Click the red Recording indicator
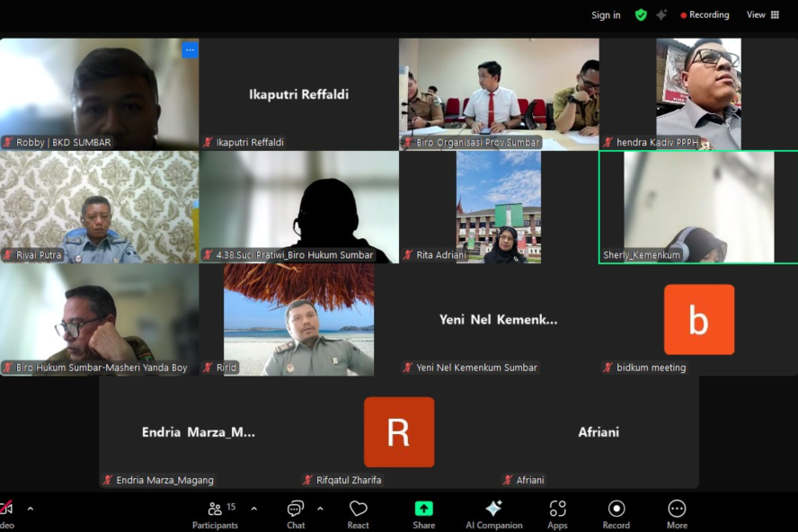 click(705, 14)
